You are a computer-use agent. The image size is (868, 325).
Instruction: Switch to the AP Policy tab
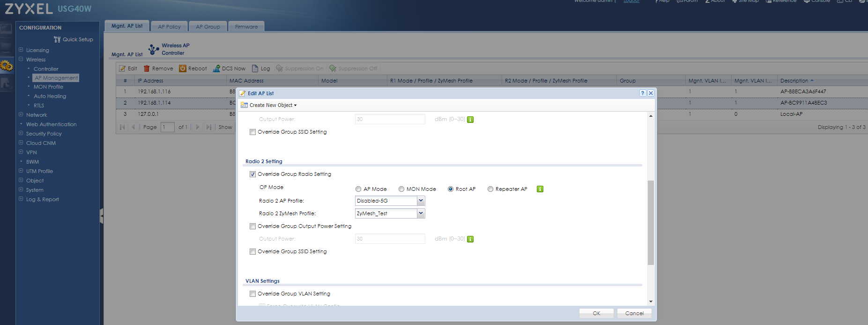[169, 27]
